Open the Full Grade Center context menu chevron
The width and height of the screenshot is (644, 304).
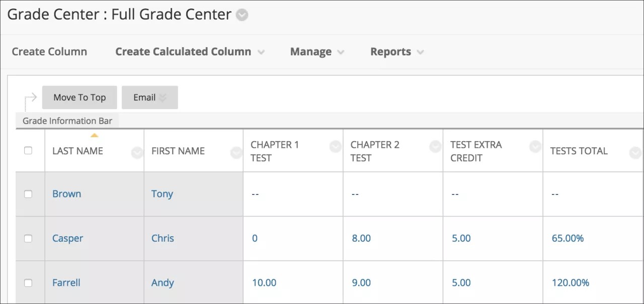(242, 15)
